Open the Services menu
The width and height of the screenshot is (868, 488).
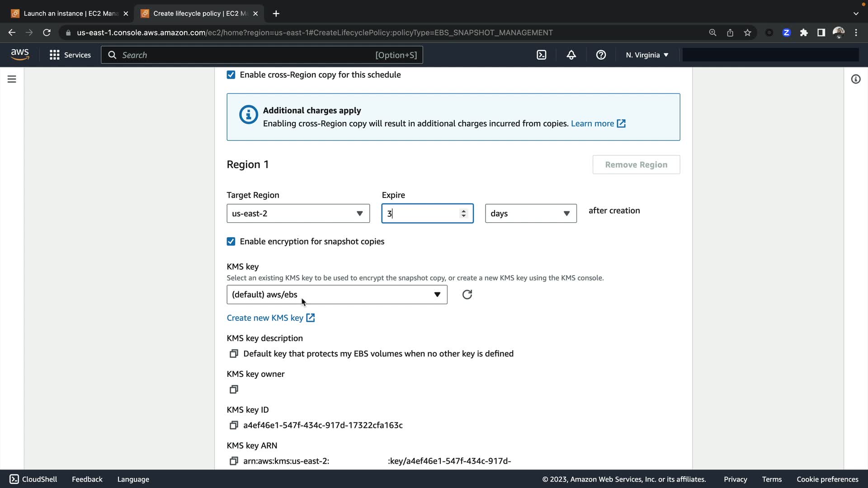click(x=70, y=55)
